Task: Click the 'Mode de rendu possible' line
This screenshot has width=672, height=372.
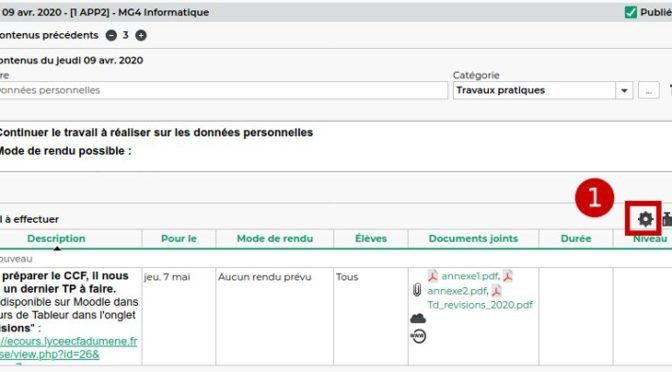Action: pos(65,151)
